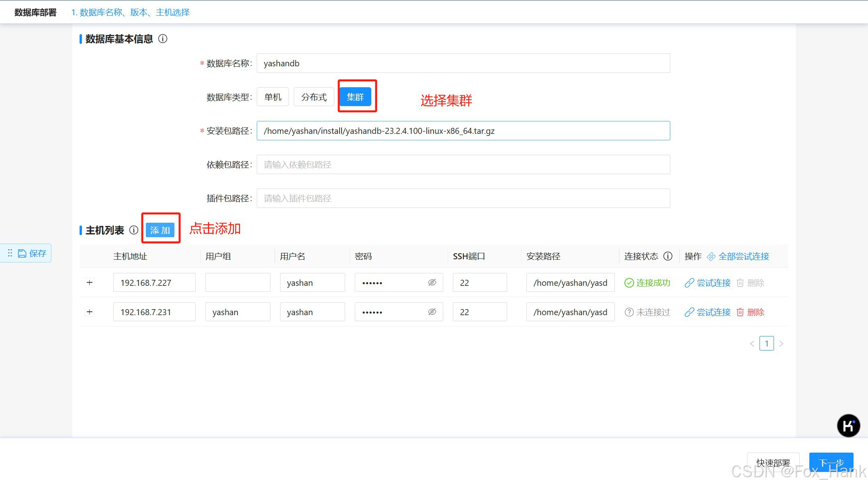Expand row for host 192.168.7.231
The width and height of the screenshot is (868, 486).
click(90, 312)
